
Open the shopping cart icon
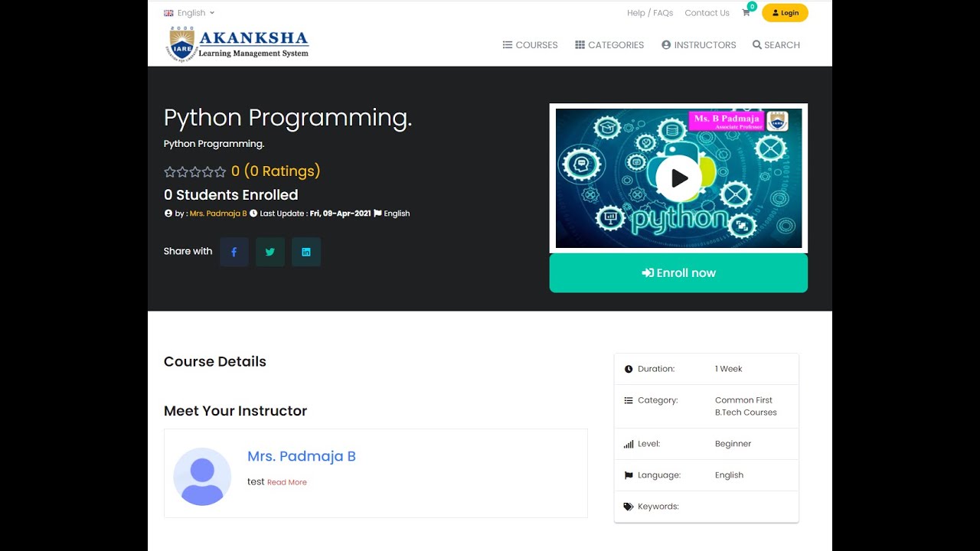746,13
